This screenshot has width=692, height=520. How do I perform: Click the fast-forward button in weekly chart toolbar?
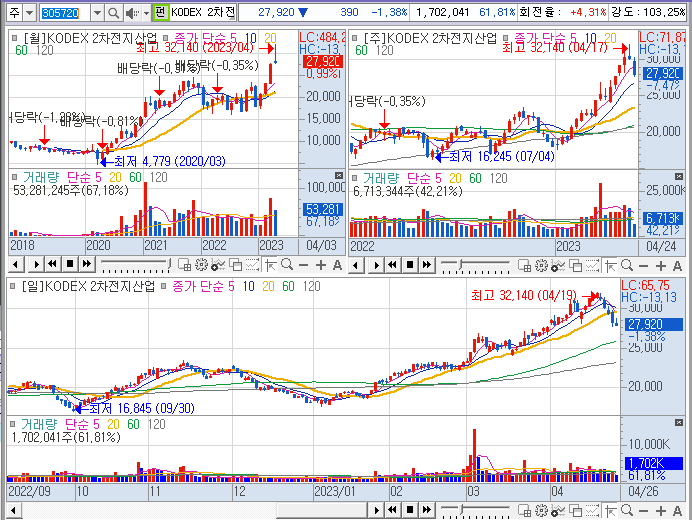pos(427,265)
